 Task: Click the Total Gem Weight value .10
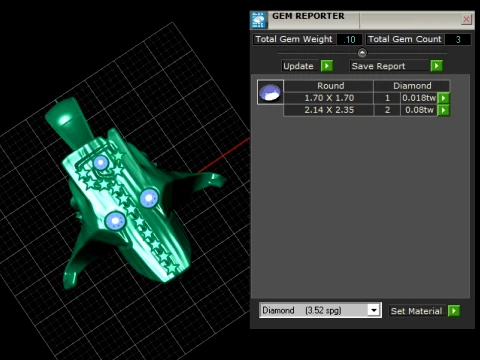(x=349, y=39)
